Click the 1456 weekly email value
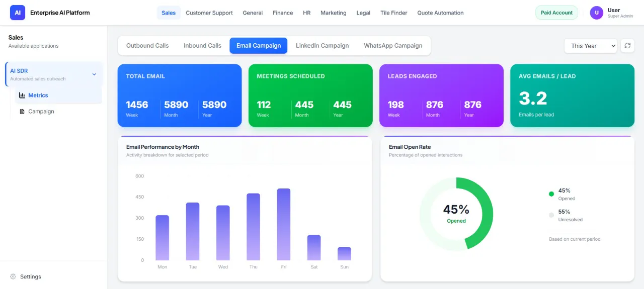 point(137,105)
